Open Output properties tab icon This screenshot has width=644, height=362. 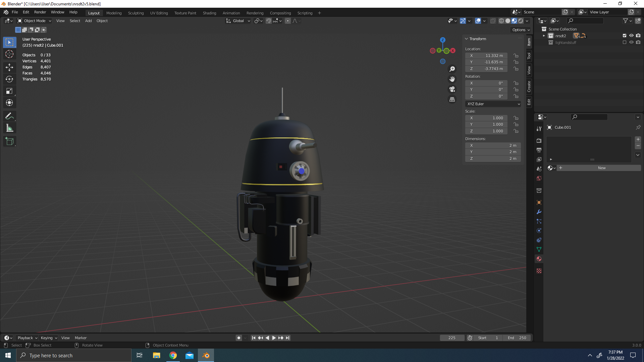click(x=539, y=150)
